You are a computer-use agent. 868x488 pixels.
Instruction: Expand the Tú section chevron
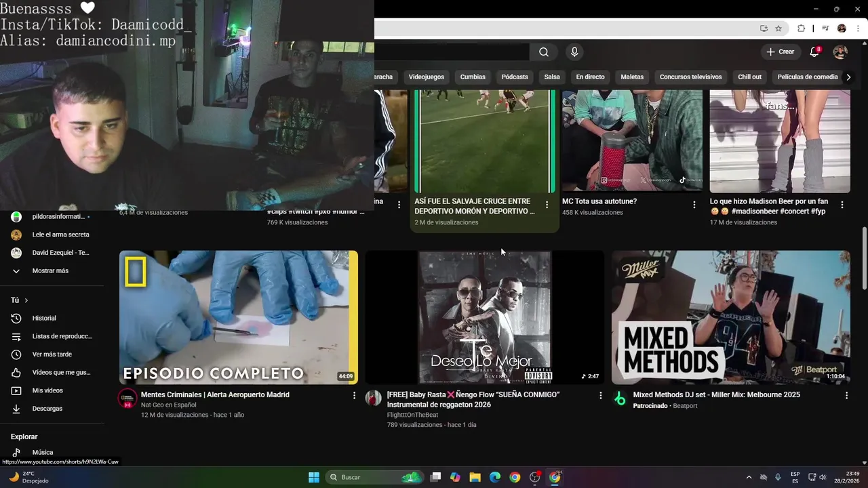coord(26,300)
